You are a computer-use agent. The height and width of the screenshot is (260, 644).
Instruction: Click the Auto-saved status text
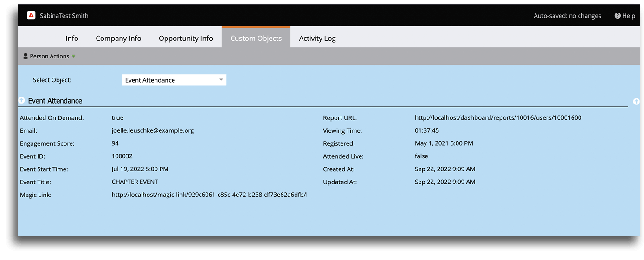[x=567, y=16]
